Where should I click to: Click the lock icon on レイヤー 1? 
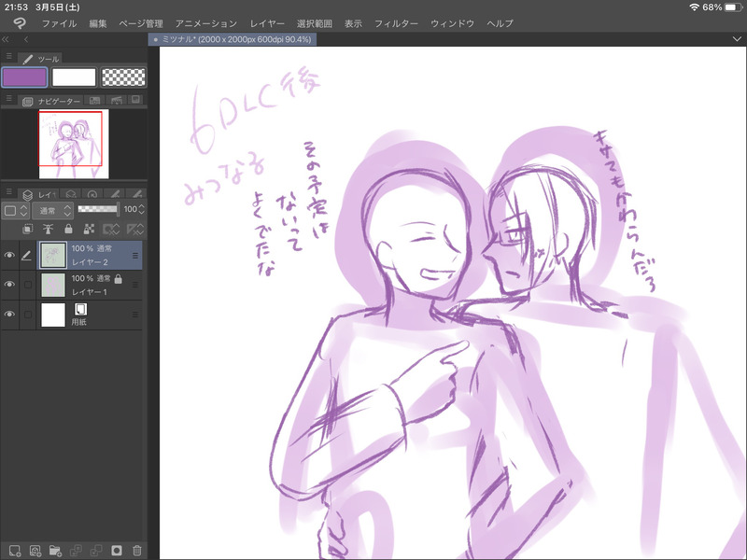(119, 278)
